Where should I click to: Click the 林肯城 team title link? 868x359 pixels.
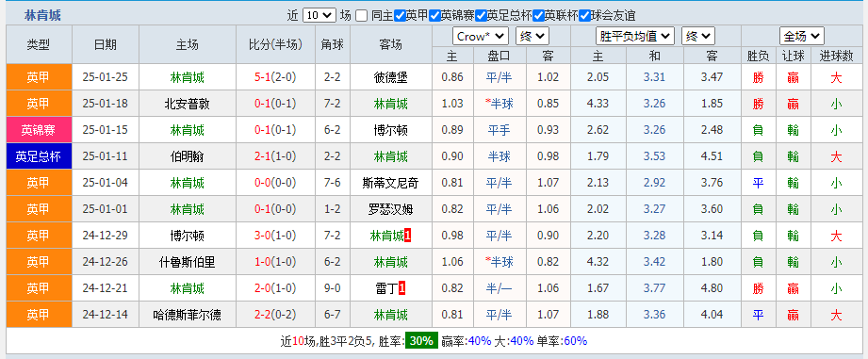42,15
